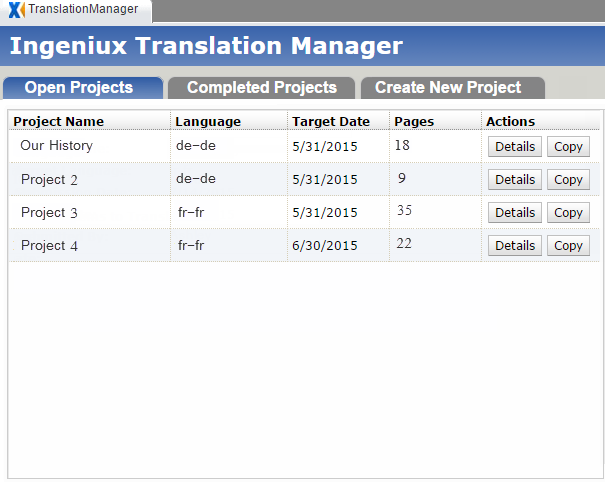Viewport: 605px width, 482px height.
Task: Open Details for Project 2
Action: coord(515,179)
